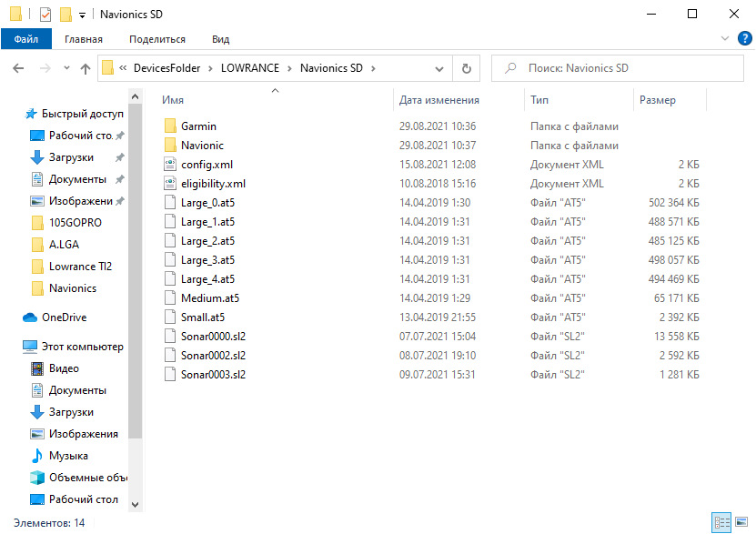This screenshot has height=534, width=756.
Task: Open Рабочий стол under Этот компьютер
Action: 84,499
